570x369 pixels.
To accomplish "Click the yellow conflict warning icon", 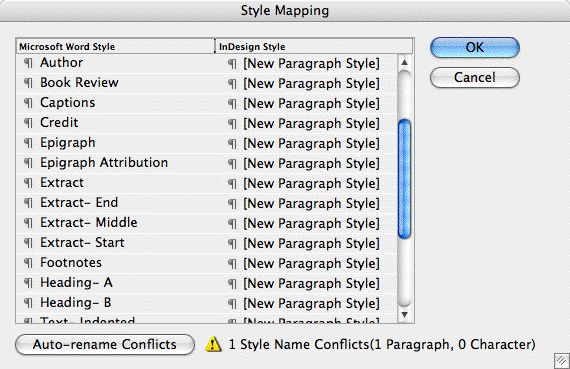I will coord(213,344).
